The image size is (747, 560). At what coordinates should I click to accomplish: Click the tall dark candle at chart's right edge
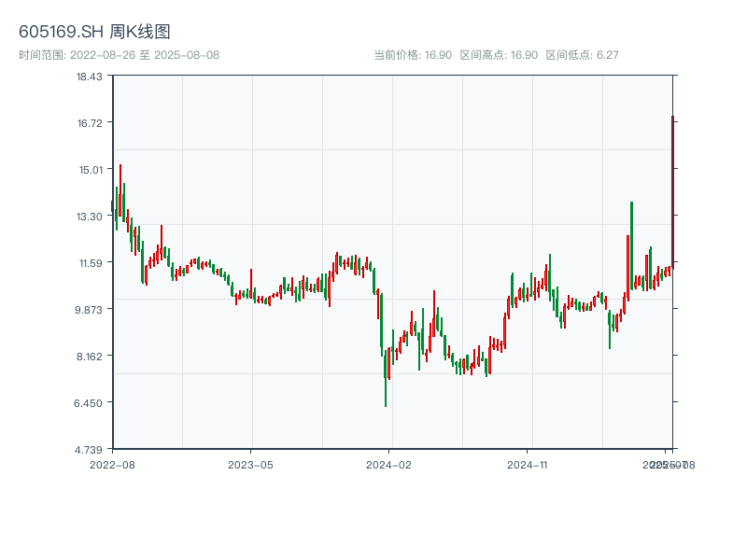[672, 187]
